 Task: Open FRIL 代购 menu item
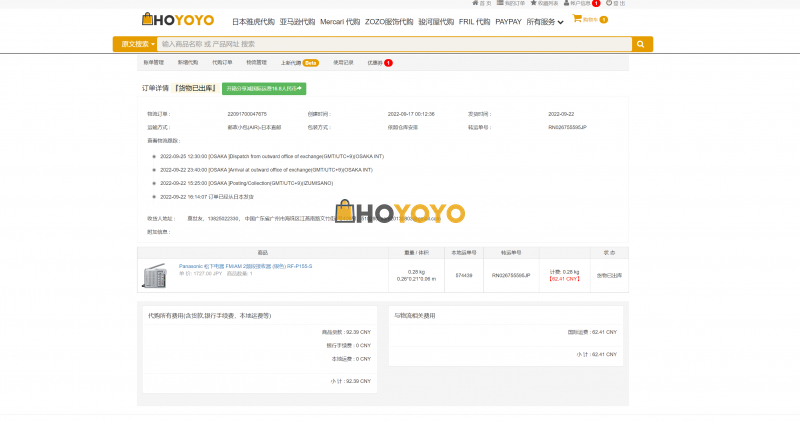click(x=474, y=22)
